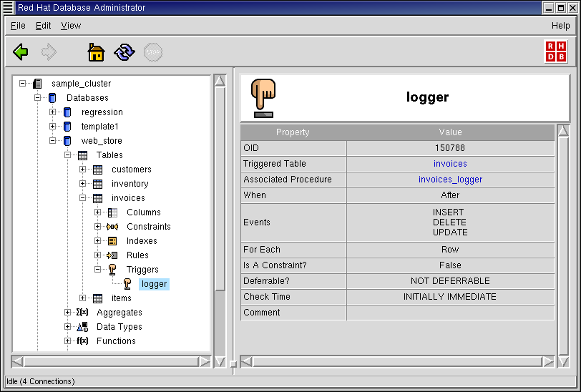Expand the Data Types node
The width and height of the screenshot is (581, 392).
coord(67,326)
